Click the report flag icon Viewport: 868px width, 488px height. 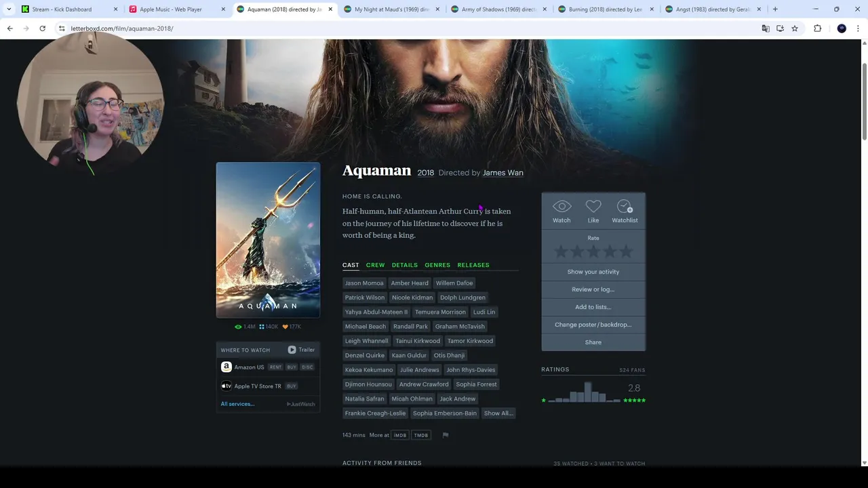[446, 435]
